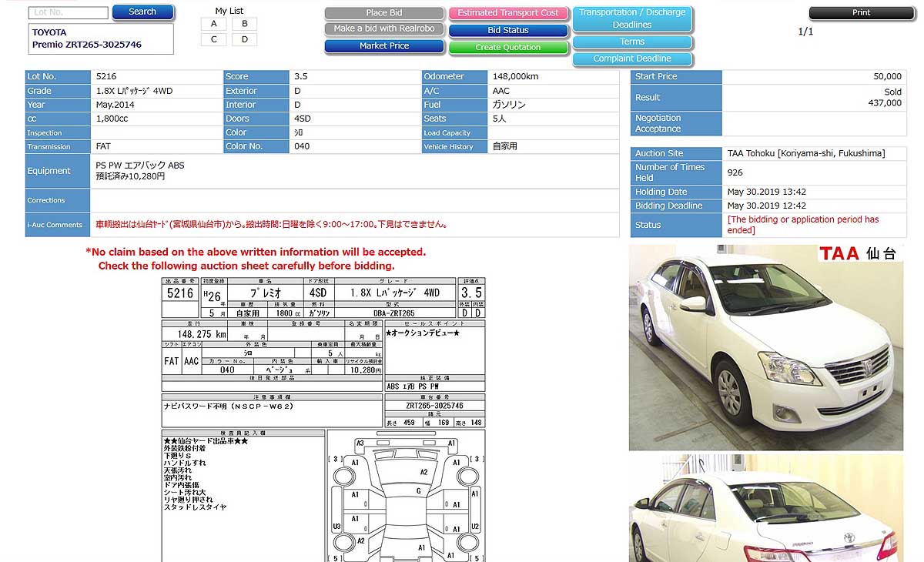Click the Vehicle History value 自家用
Screen dimensions: 924x562
click(505, 146)
